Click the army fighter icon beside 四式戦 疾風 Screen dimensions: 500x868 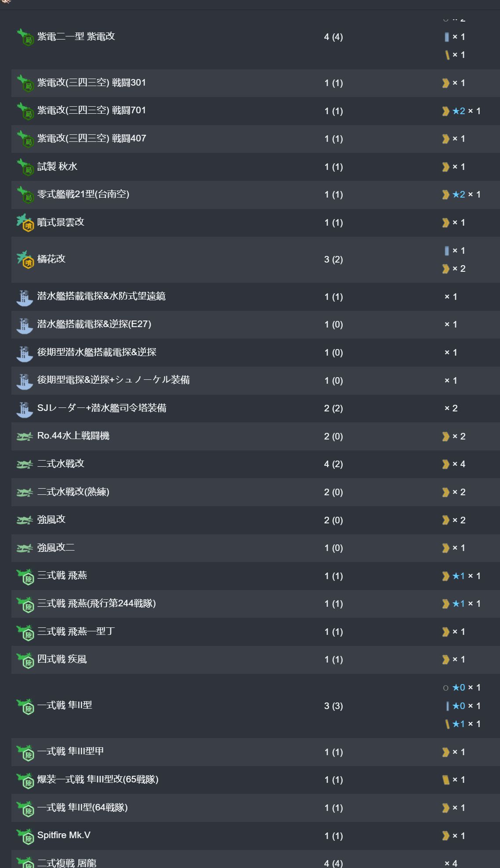click(25, 660)
